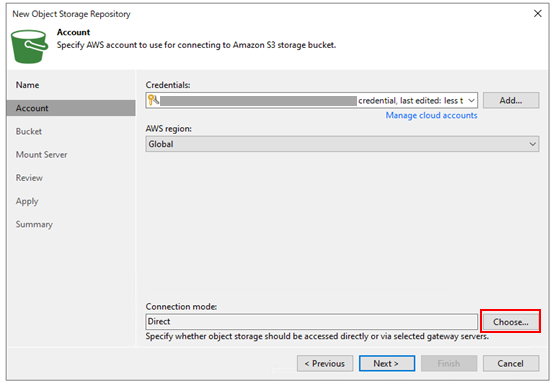Click the Next button
Screen dimensions: 553x382
pos(387,363)
